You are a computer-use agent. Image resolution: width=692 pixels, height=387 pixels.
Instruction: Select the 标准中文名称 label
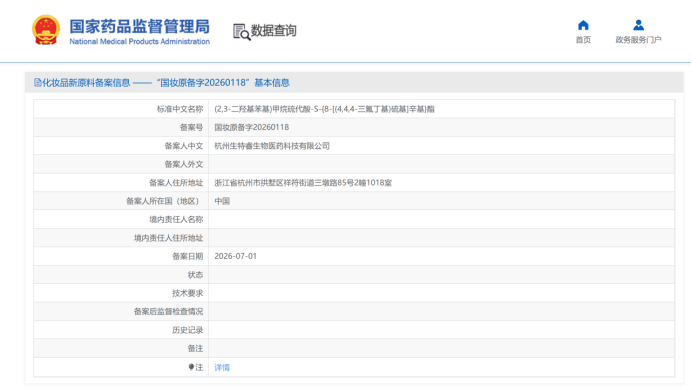(x=180, y=109)
